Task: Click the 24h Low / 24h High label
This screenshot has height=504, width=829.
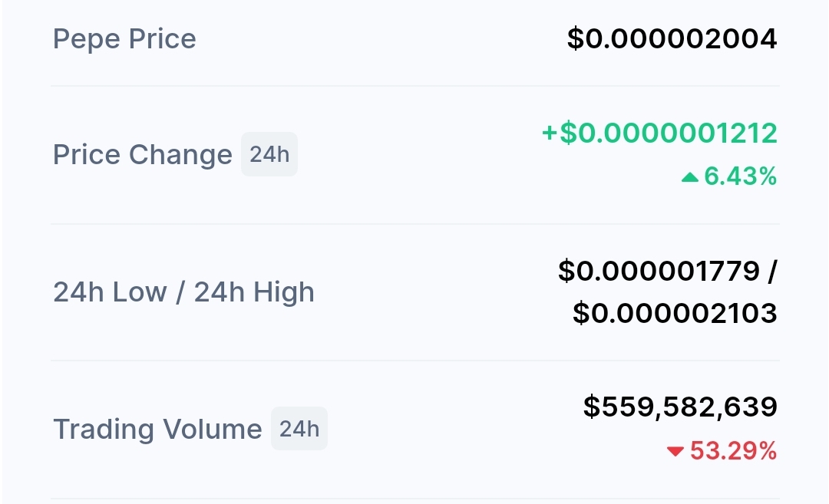Action: [183, 292]
